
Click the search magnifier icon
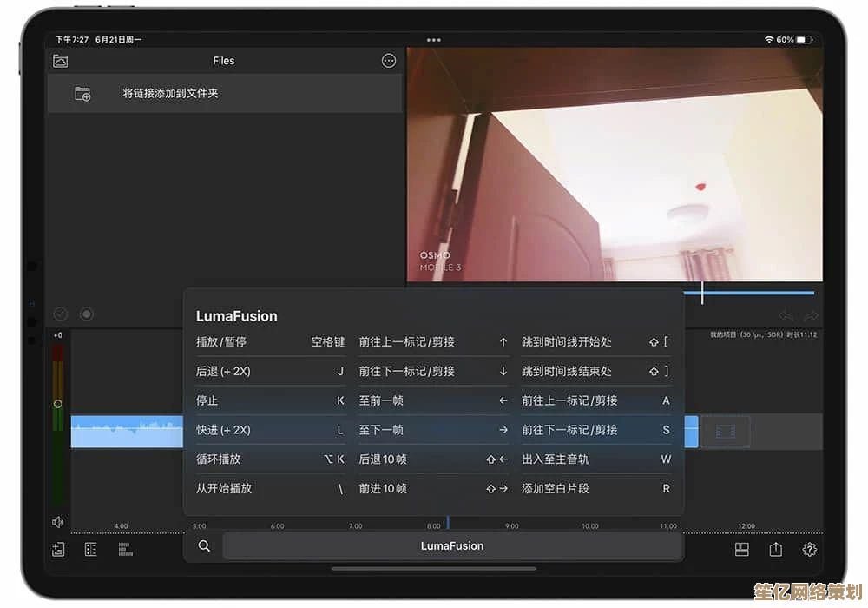click(204, 546)
